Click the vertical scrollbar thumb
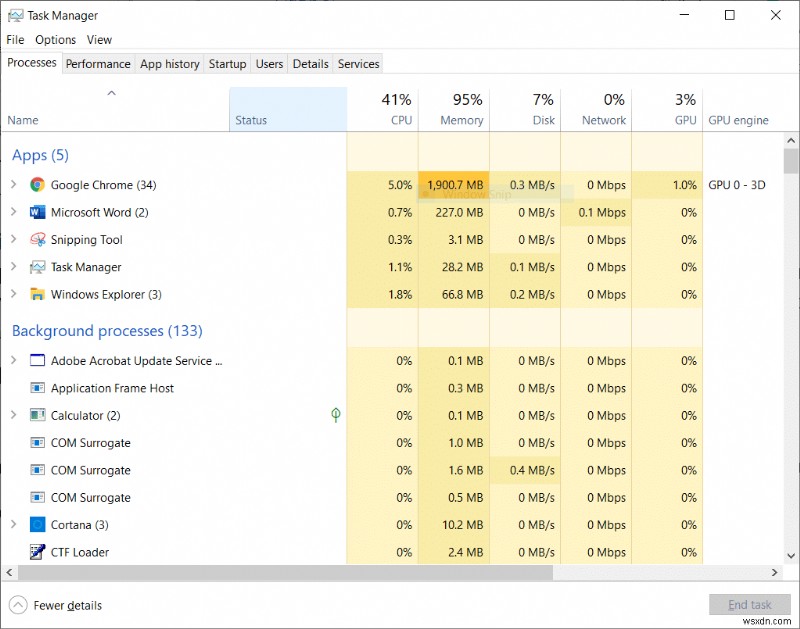800x629 pixels. click(x=791, y=162)
